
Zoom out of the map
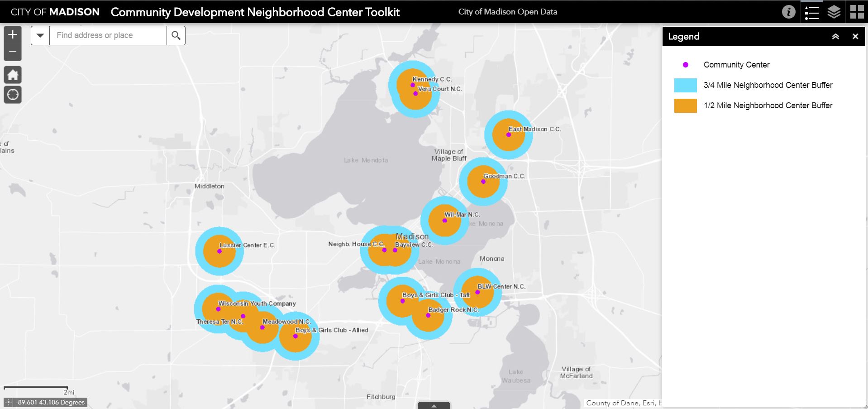click(13, 52)
